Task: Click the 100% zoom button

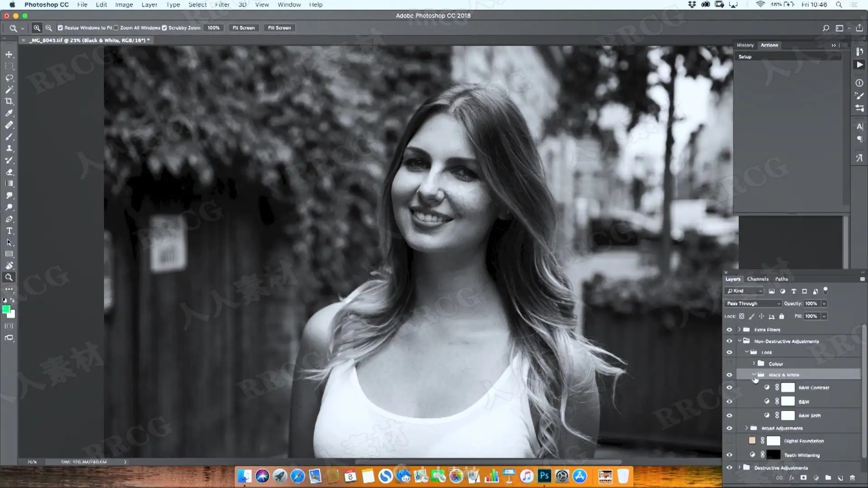Action: point(213,28)
